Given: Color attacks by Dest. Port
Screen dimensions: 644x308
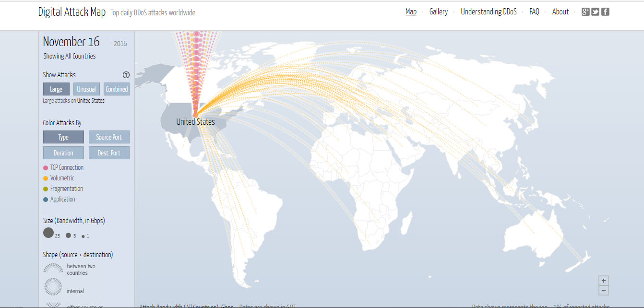Looking at the screenshot, I should tap(109, 153).
